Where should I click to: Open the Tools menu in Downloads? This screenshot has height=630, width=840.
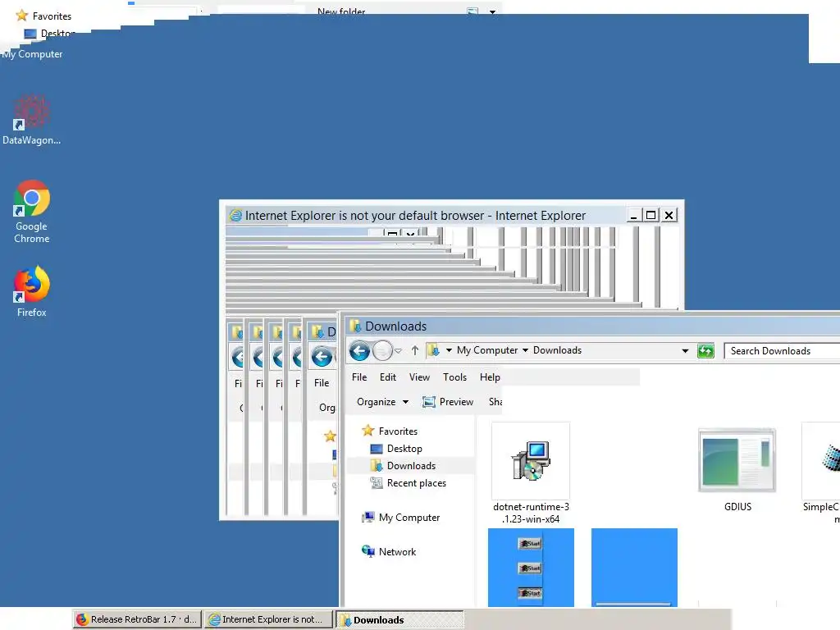click(x=454, y=377)
